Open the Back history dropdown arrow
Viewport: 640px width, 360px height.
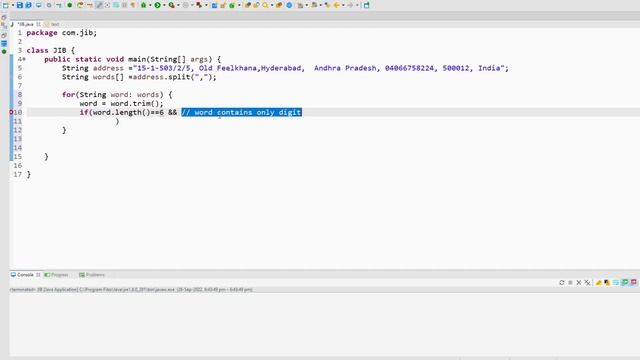343,5
